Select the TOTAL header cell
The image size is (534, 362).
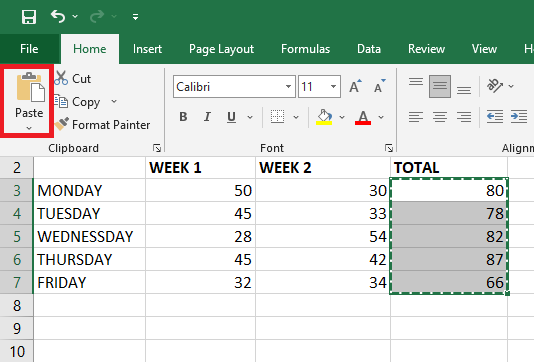449,168
